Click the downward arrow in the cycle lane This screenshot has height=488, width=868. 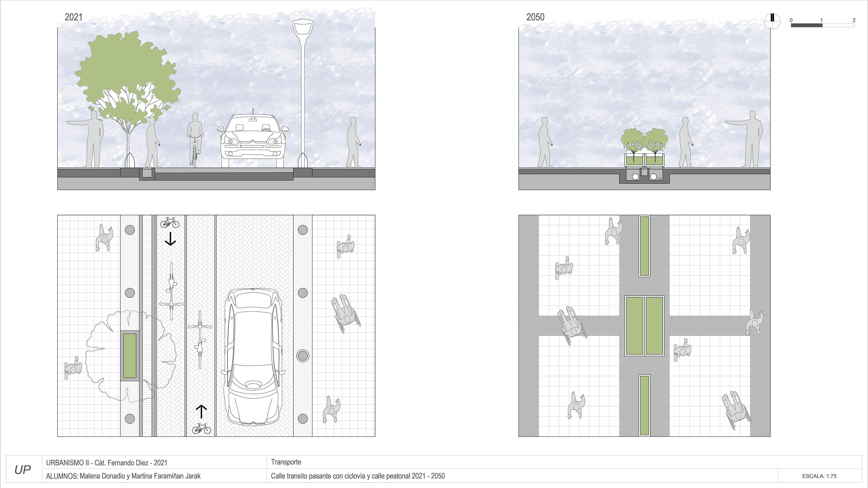pos(170,239)
